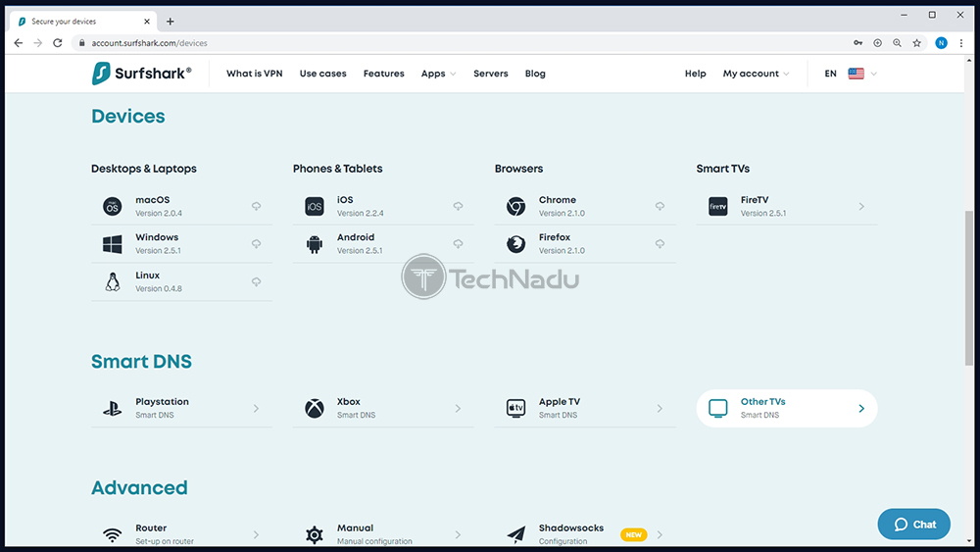
Task: Open Blog menu item
Action: point(535,74)
